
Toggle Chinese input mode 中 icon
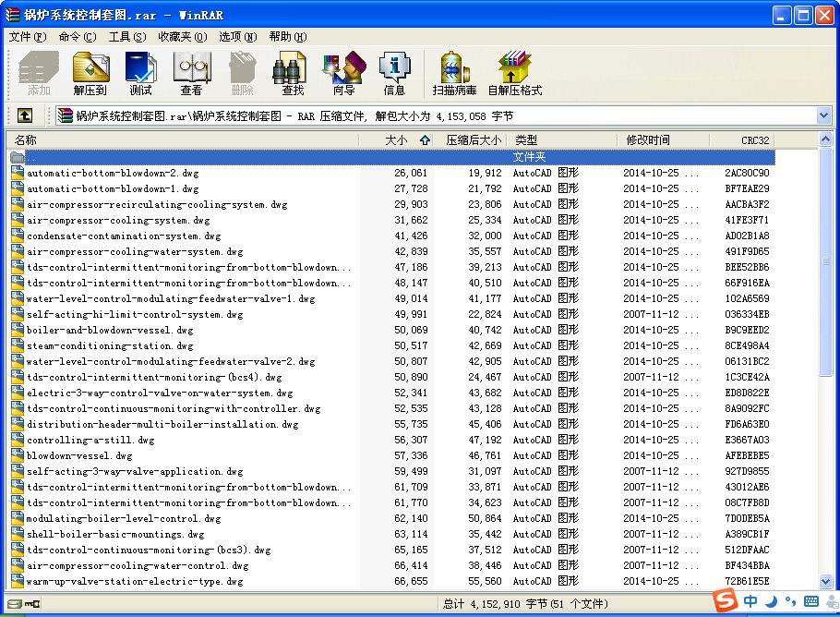(x=750, y=601)
